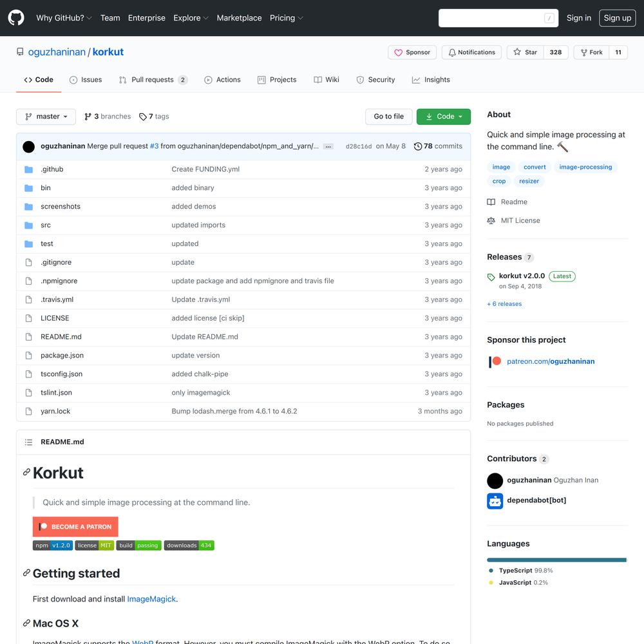Click the TypeScript blue color dot

[x=491, y=571]
